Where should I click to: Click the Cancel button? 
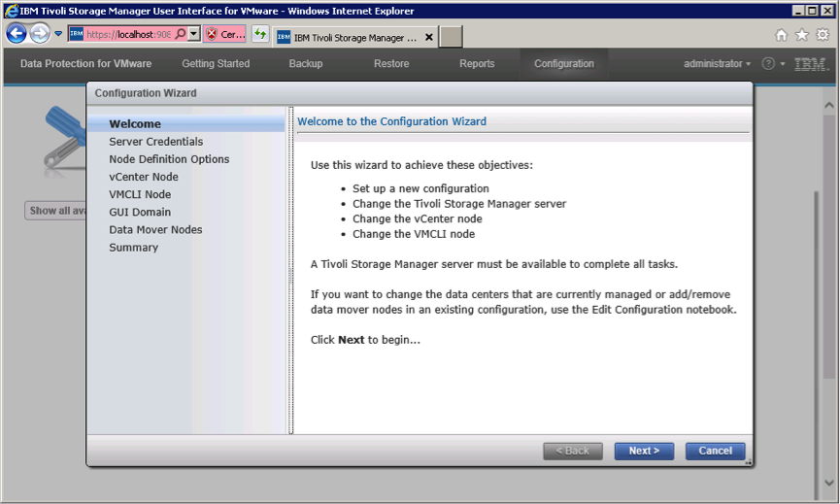(715, 451)
